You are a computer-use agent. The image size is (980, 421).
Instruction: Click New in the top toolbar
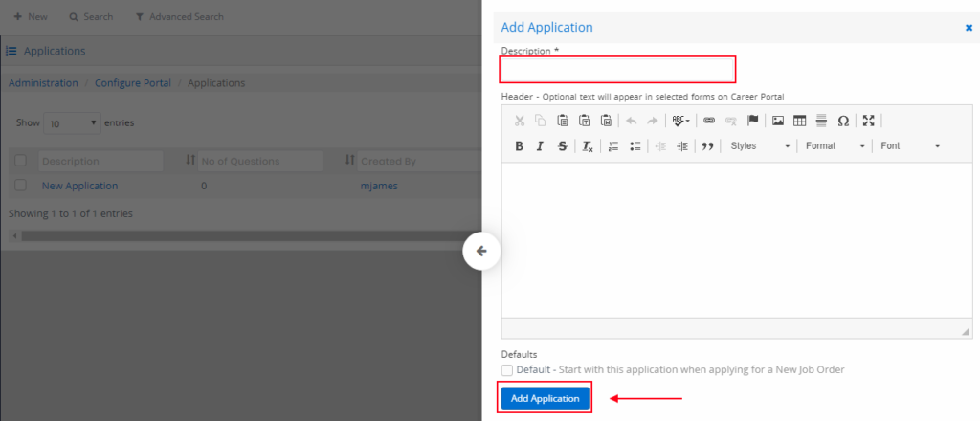click(31, 17)
